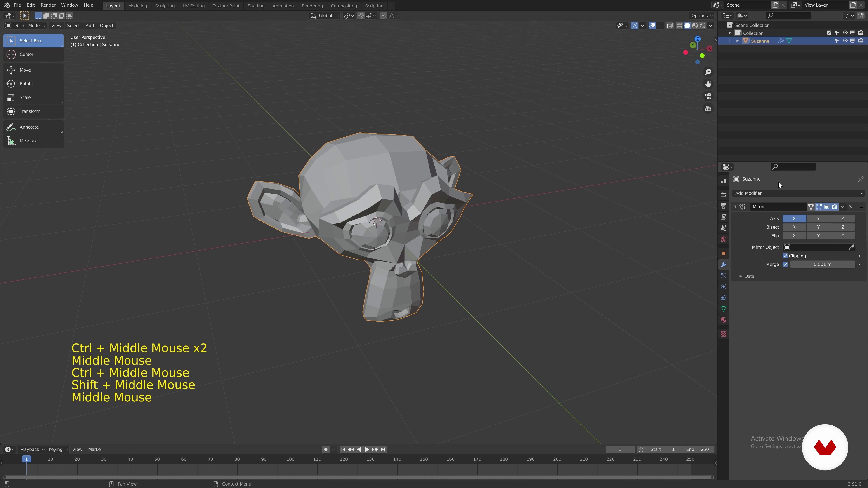Collapse the Mirror modifier panel
The image size is (868, 488).
click(735, 207)
